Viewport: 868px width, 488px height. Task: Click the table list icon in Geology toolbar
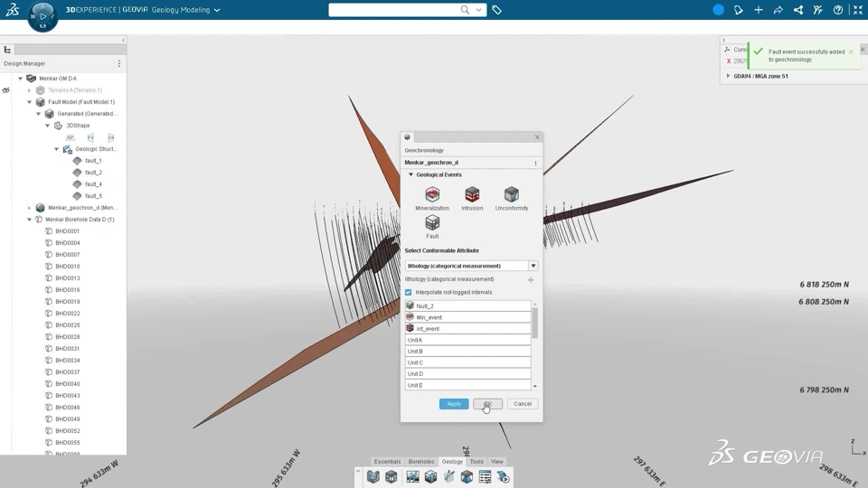tap(485, 477)
